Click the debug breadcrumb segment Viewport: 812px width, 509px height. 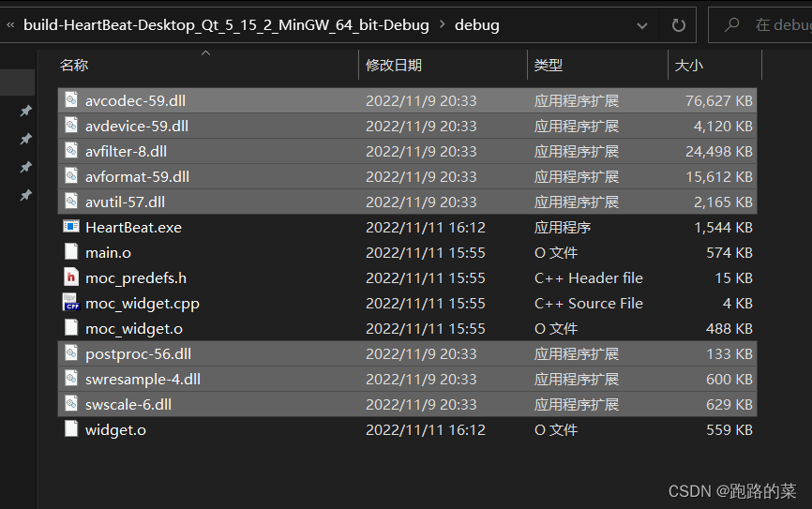477,25
